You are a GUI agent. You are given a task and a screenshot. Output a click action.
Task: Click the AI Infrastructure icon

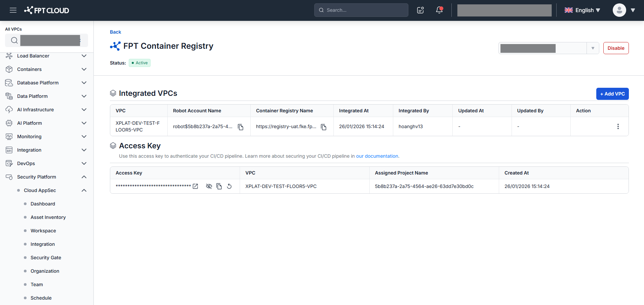[9, 110]
